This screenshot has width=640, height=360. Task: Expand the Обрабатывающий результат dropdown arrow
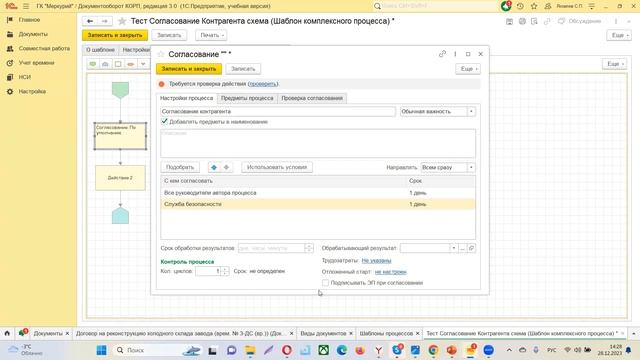(453, 248)
